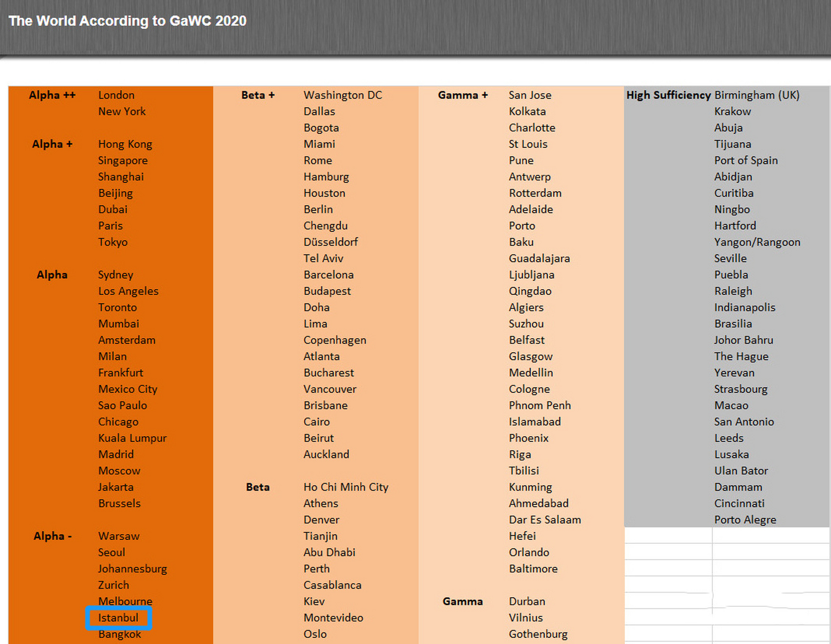Select Porto Alegre at column bottom
Screen dimensions: 831x644
pyautogui.click(x=745, y=520)
